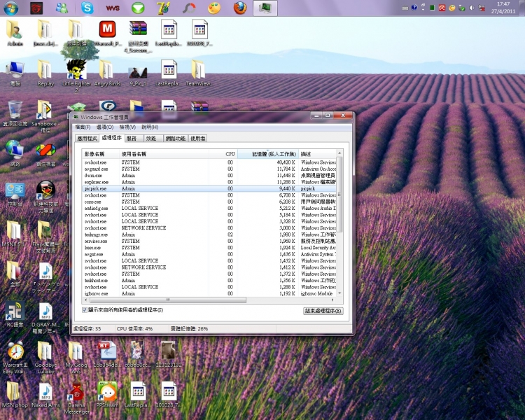Click the Skype icon in the taskbar
The height and width of the screenshot is (420, 525).
[x=87, y=8]
